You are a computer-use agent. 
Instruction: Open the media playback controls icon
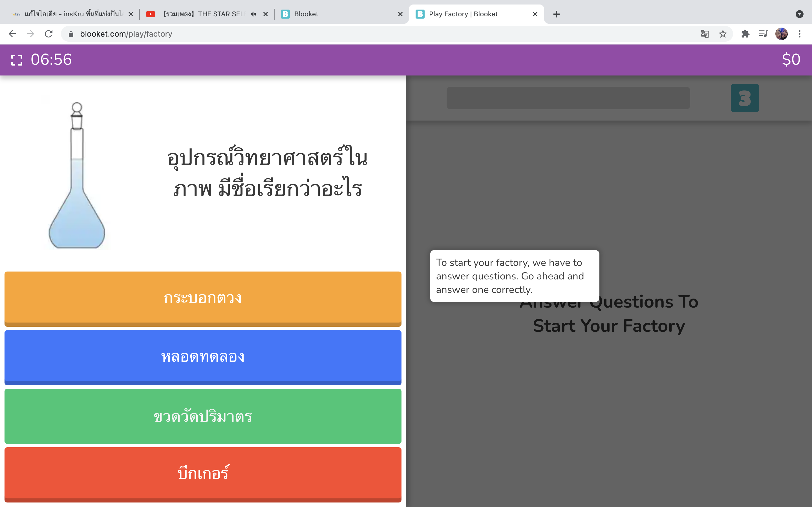[x=763, y=34]
